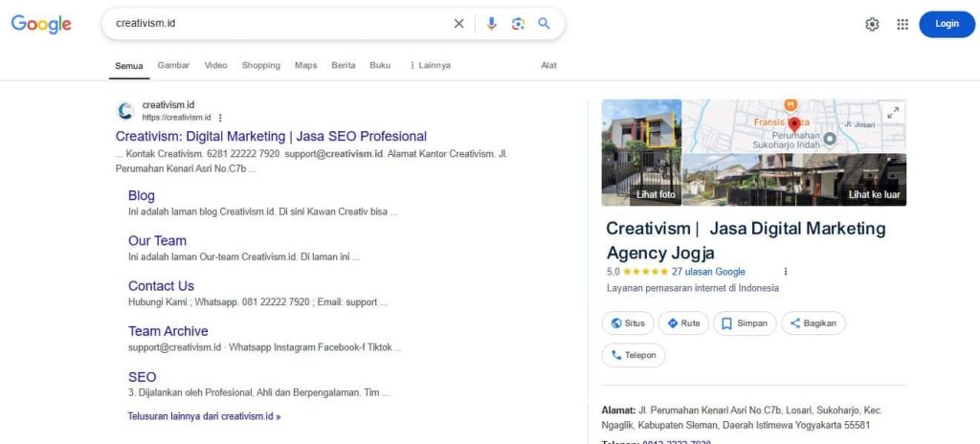The image size is (980, 444).
Task: Click the Simpan save button
Action: click(x=745, y=323)
